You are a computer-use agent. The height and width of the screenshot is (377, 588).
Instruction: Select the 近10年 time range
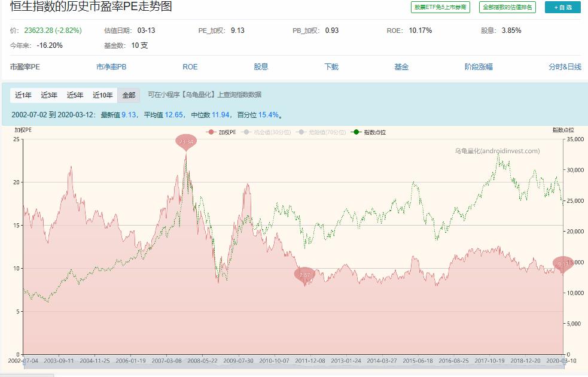[x=103, y=95]
